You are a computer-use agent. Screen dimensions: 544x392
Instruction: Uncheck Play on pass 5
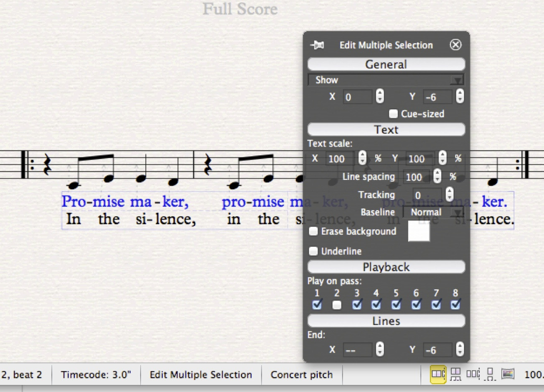[396, 305]
